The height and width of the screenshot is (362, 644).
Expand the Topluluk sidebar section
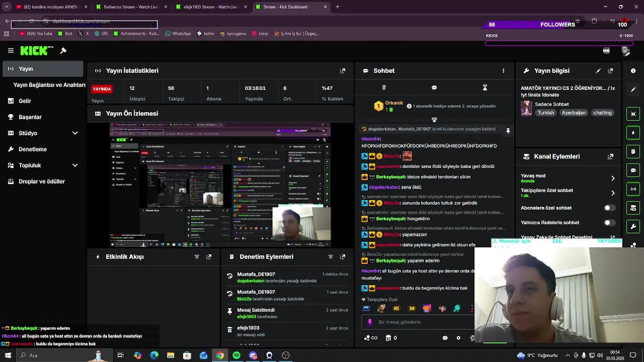click(x=75, y=165)
